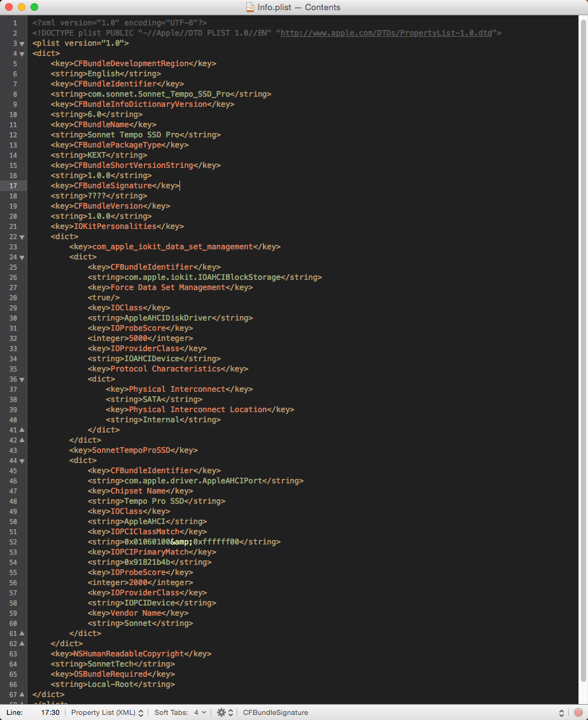Click the 0x01060100&amp;0xffffff00 string
Image resolution: width=588 pixels, height=720 pixels.
pyautogui.click(x=181, y=542)
